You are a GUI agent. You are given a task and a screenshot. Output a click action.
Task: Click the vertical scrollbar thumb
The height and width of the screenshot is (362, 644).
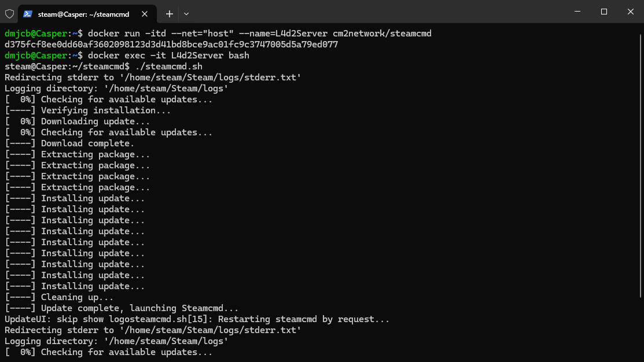(x=641, y=165)
